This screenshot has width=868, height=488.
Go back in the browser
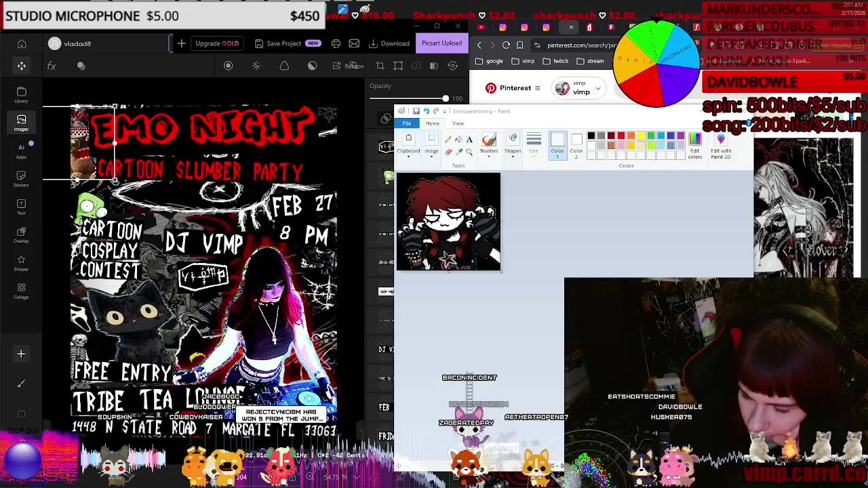click(479, 45)
